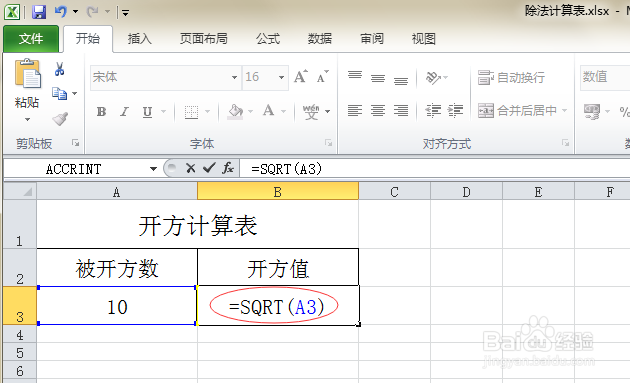Click cell A3 containing 10
Image resolution: width=630 pixels, height=383 pixels.
click(x=117, y=305)
